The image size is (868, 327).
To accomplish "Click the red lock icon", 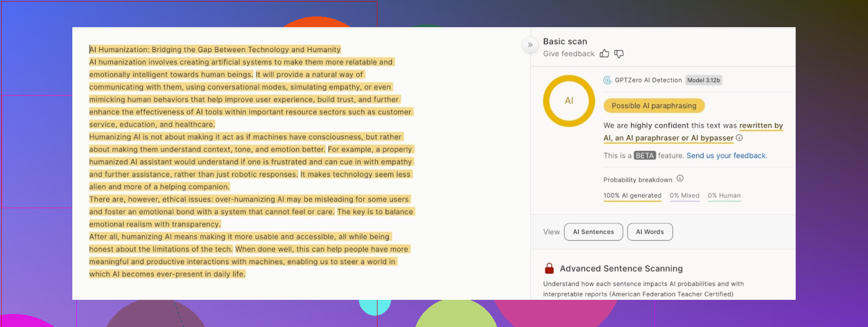I will 549,269.
